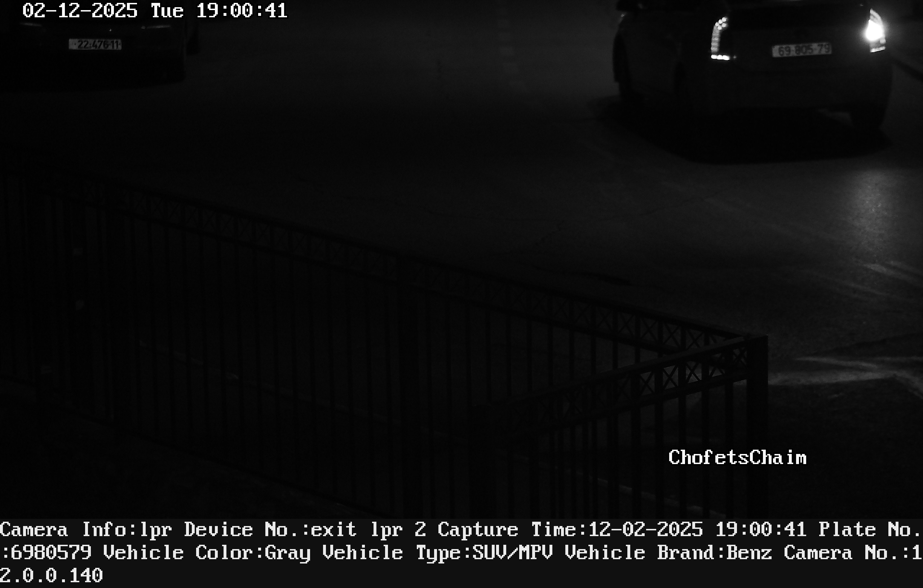The image size is (923, 588).
Task: Click the 69-805-79 license plate
Action: click(801, 50)
